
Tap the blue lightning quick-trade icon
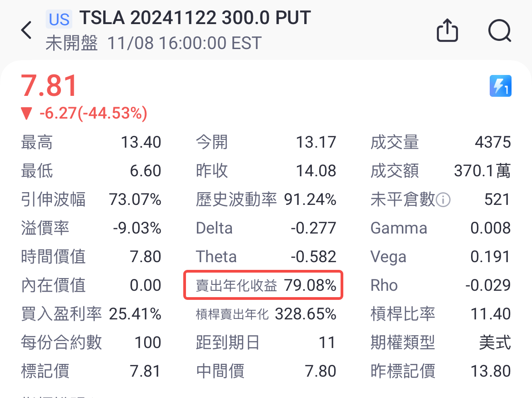tap(500, 86)
